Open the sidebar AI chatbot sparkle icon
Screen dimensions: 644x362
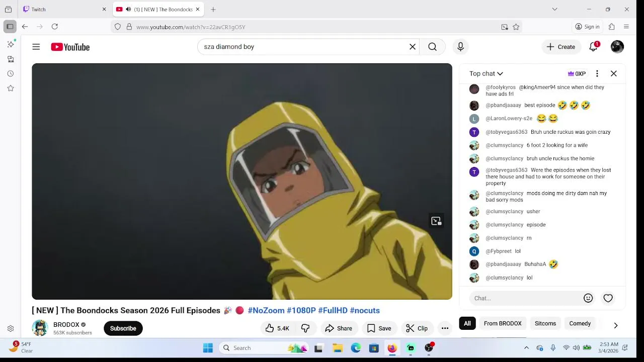click(x=11, y=44)
